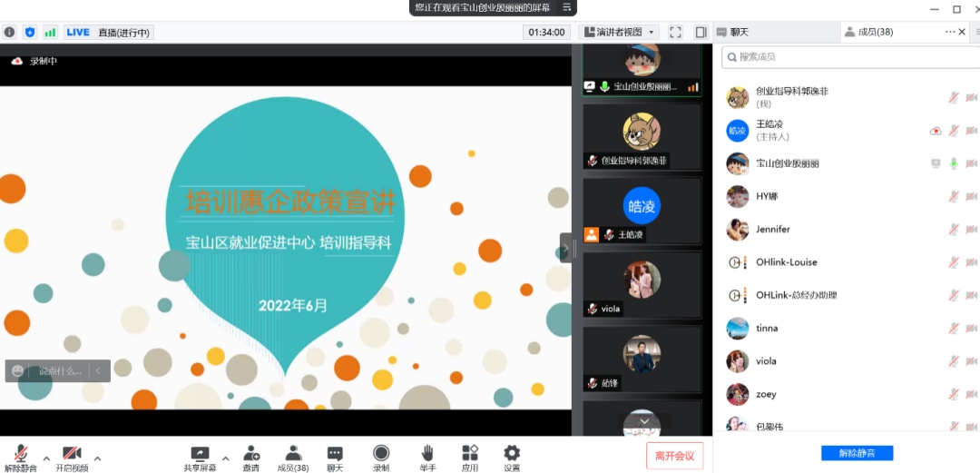Enter fullscreen mode icon

(x=675, y=32)
